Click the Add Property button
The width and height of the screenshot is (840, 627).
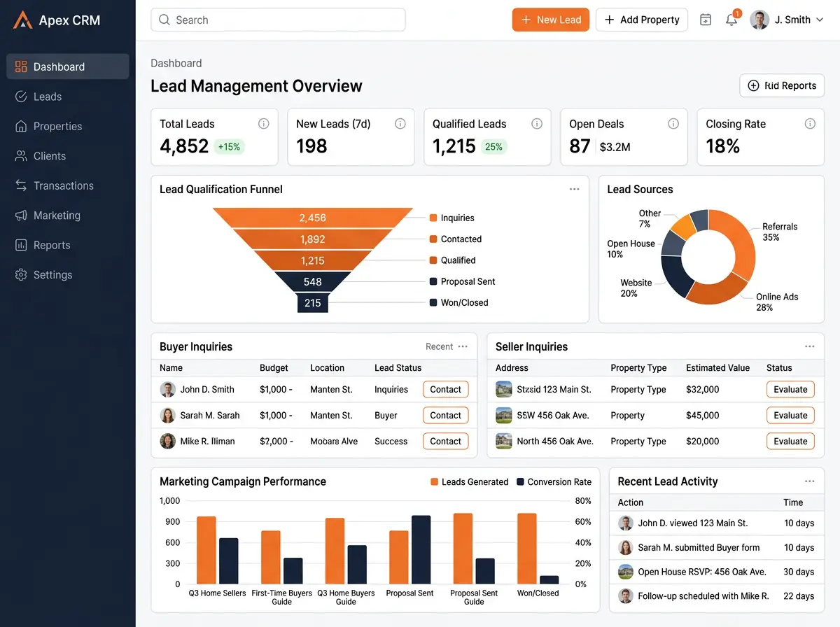(x=642, y=20)
